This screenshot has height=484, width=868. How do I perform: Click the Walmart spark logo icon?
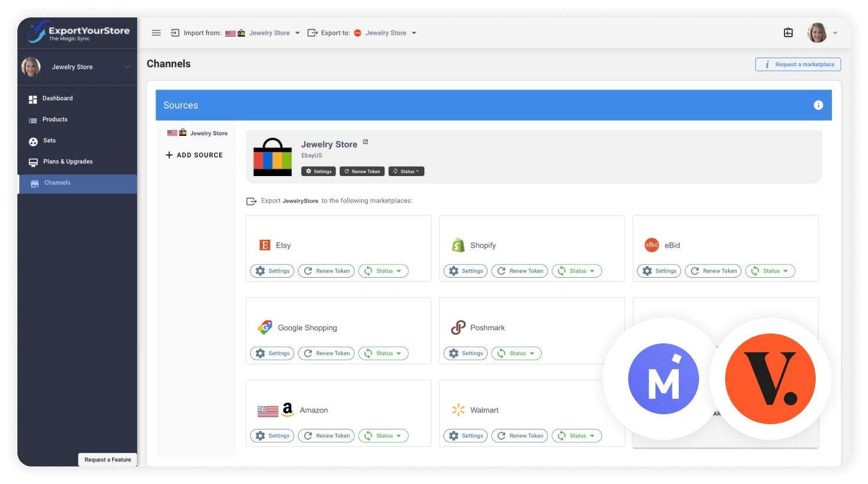[x=458, y=410]
